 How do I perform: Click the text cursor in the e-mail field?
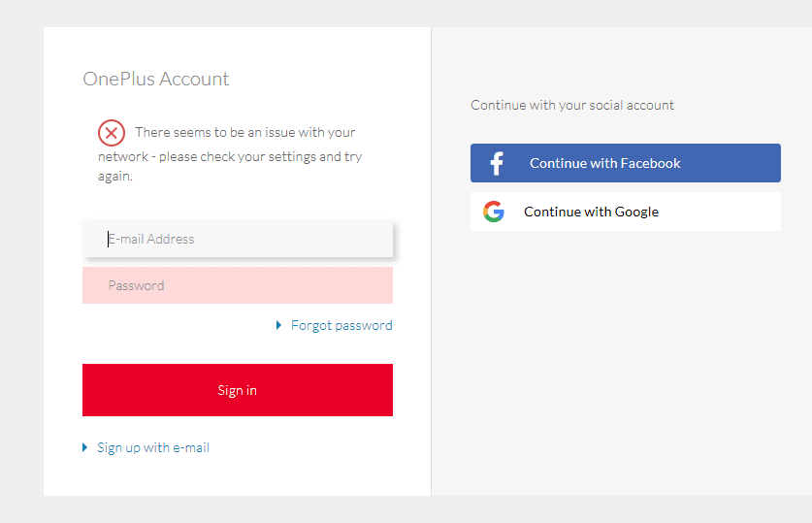[108, 239]
